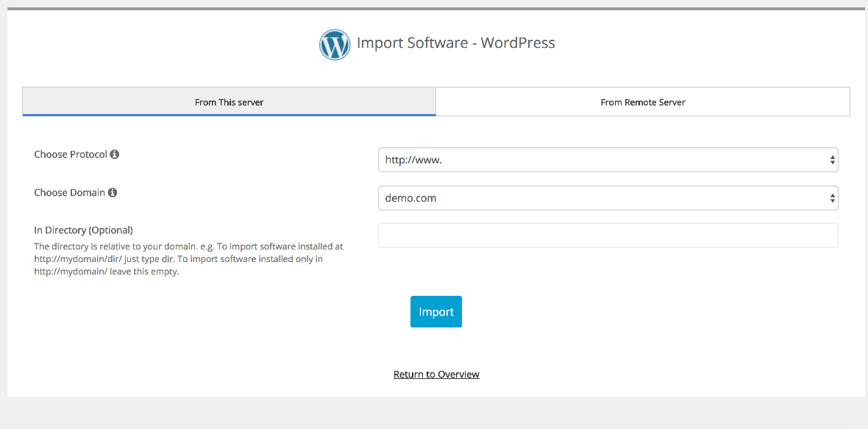Click the directory help text starting "The directory is relative"
Viewport: 868px width, 429px height.
pyautogui.click(x=189, y=259)
